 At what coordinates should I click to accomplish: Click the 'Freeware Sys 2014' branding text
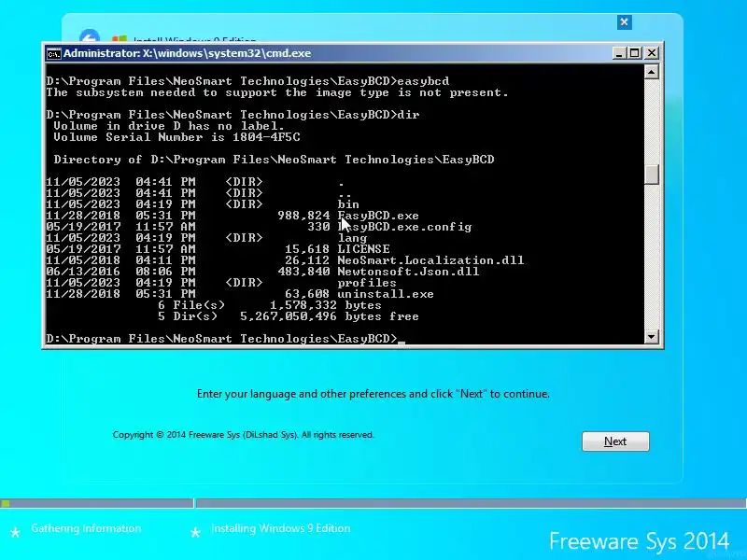pos(639,541)
